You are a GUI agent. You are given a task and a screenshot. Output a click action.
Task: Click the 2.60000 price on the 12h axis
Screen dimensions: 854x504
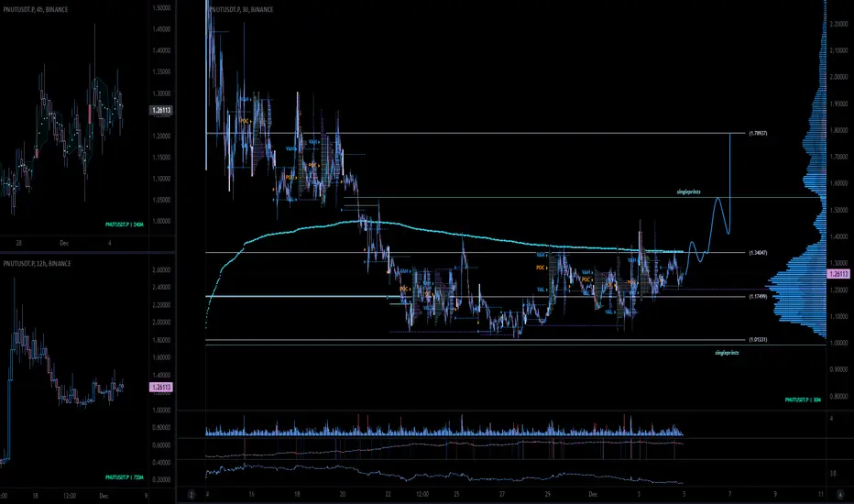[161, 269]
